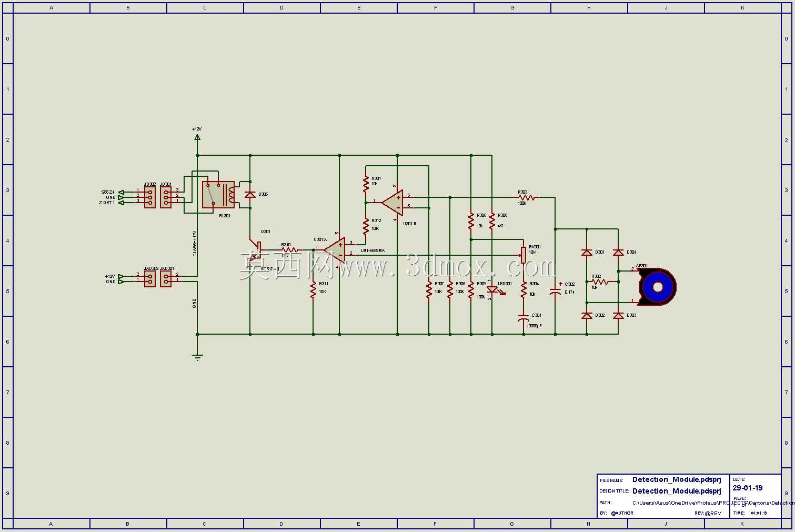795x532 pixels.
Task: Select capacitor C301 symbol
Action: (x=524, y=318)
